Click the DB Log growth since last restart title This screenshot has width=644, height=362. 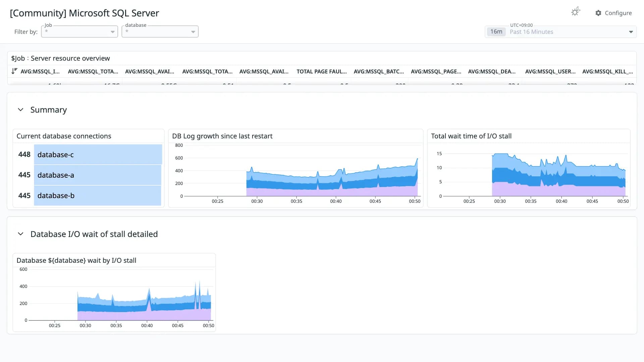point(222,136)
